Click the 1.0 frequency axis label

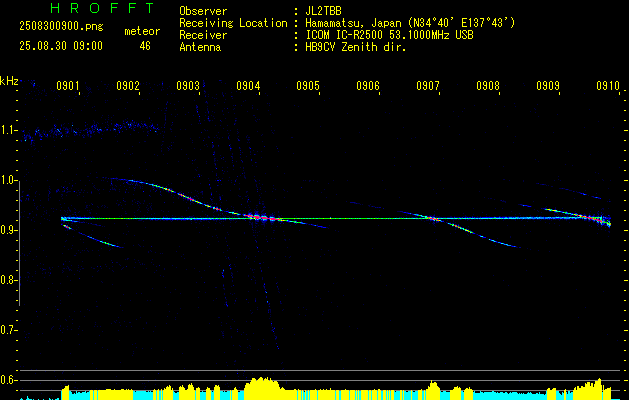pos(9,181)
